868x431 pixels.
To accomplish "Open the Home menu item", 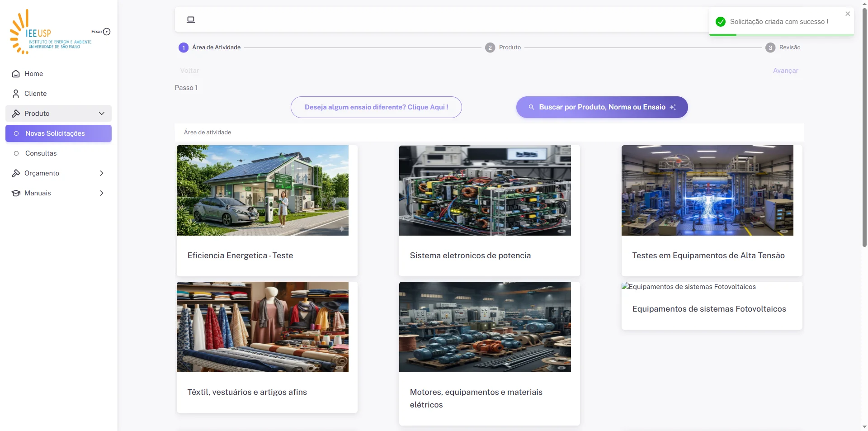I will coord(58,74).
